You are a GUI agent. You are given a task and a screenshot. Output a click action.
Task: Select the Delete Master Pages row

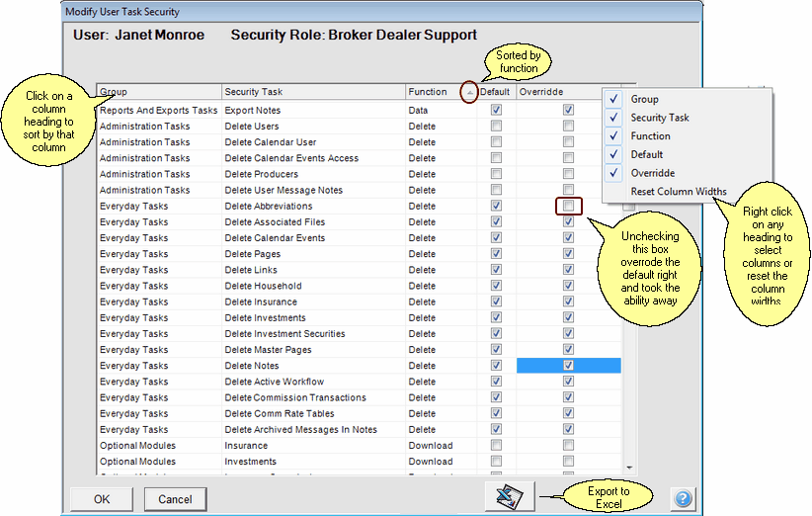tap(359, 350)
